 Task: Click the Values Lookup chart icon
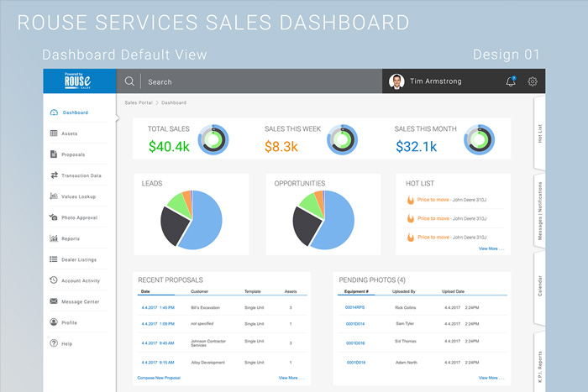(54, 196)
